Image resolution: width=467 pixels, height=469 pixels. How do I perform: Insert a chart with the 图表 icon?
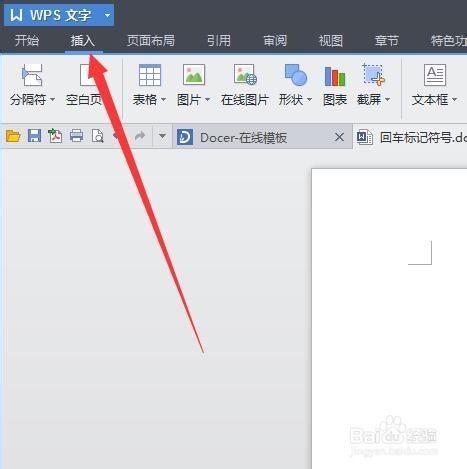(x=335, y=76)
